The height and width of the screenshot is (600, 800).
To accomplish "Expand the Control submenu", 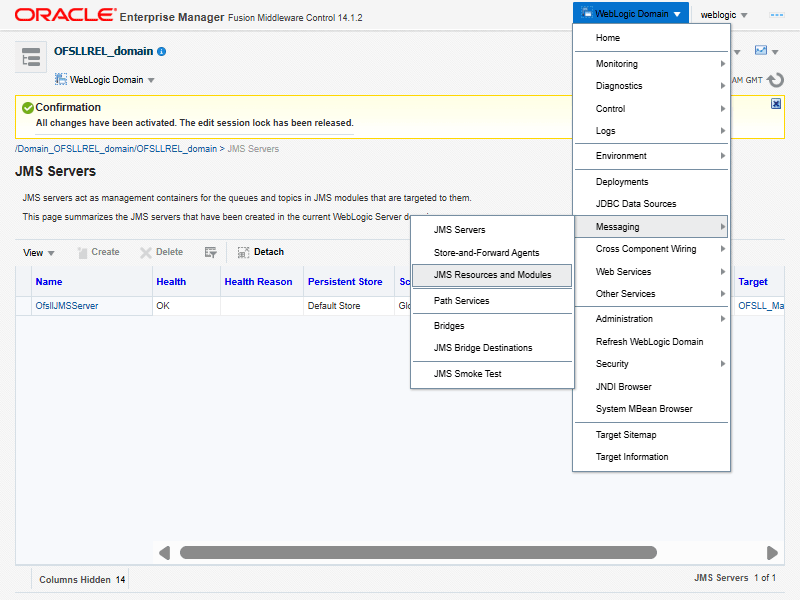I will (651, 109).
